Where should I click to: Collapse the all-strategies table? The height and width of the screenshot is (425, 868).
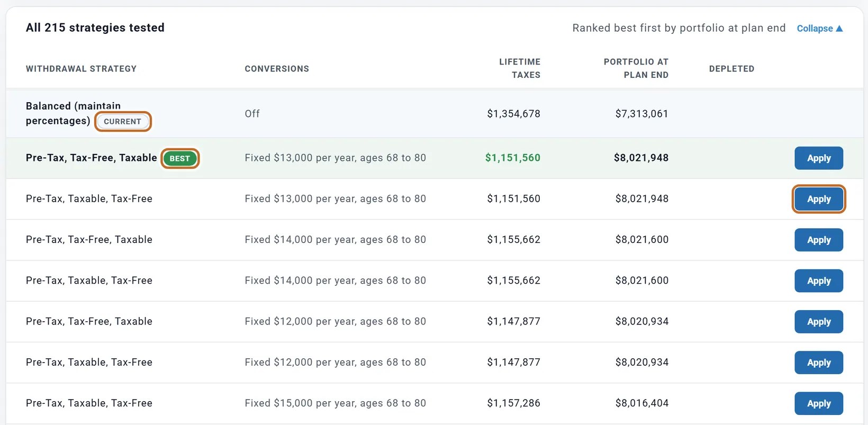[819, 29]
